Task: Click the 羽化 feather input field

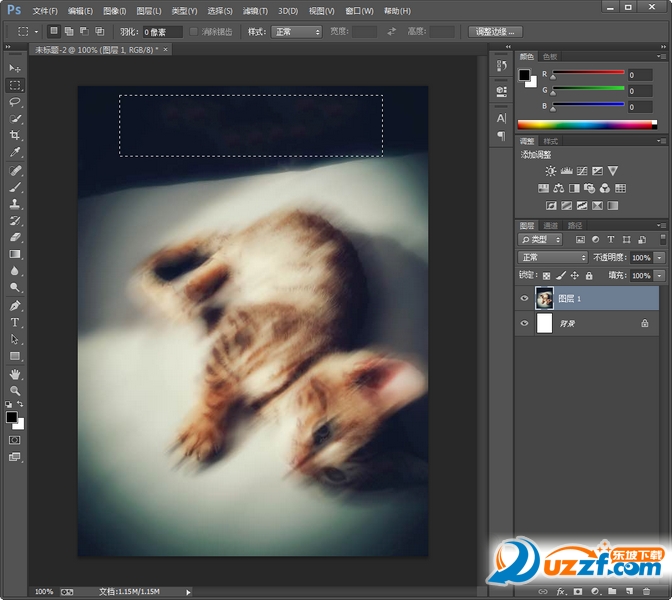Action: [x=161, y=32]
